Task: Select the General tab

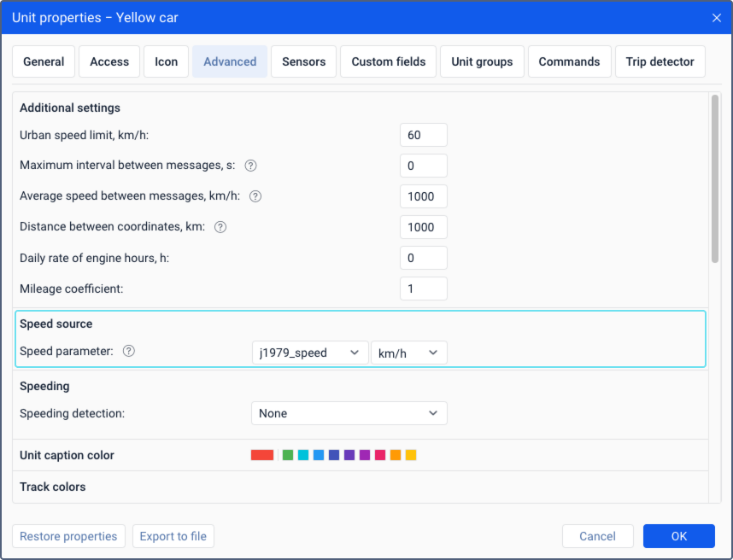Action: pyautogui.click(x=44, y=61)
